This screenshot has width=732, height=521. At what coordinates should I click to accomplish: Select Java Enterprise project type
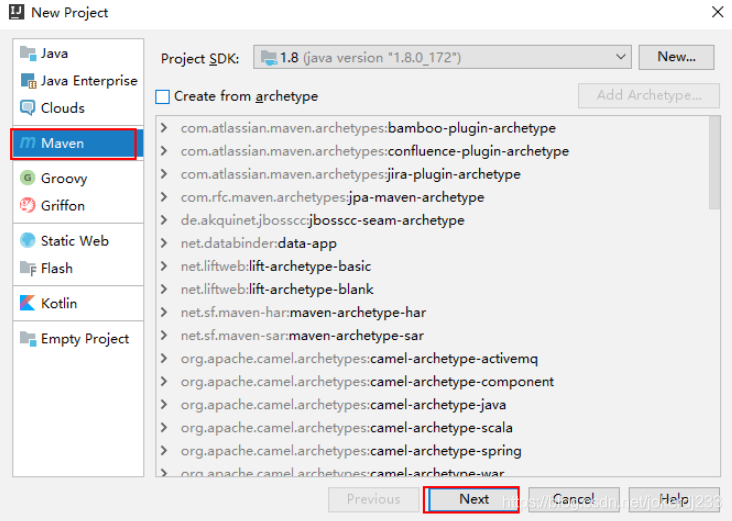coord(78,81)
